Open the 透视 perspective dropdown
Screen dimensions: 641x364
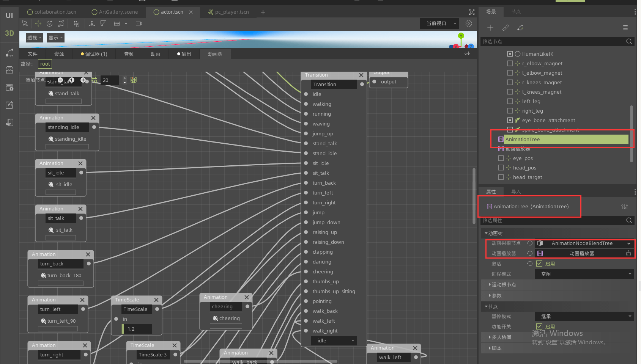[34, 38]
